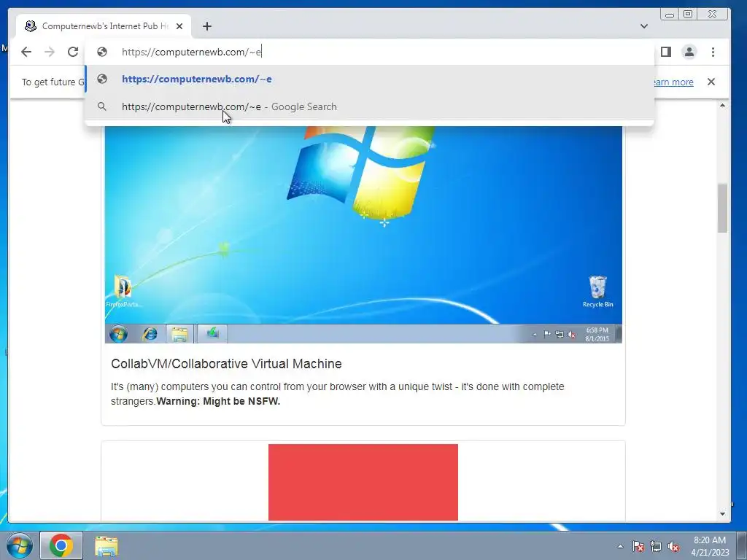Open the Learn more link in the infobar
The image size is (747, 560).
tap(673, 82)
